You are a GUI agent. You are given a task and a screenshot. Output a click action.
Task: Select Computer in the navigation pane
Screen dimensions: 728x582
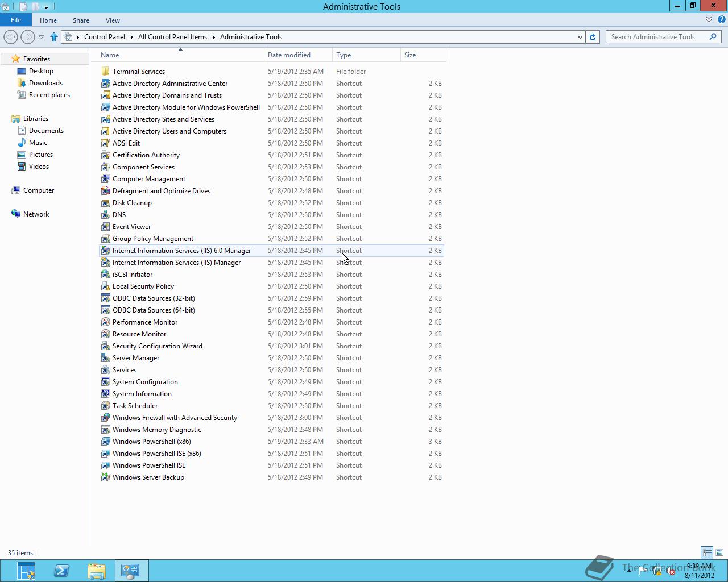(39, 190)
